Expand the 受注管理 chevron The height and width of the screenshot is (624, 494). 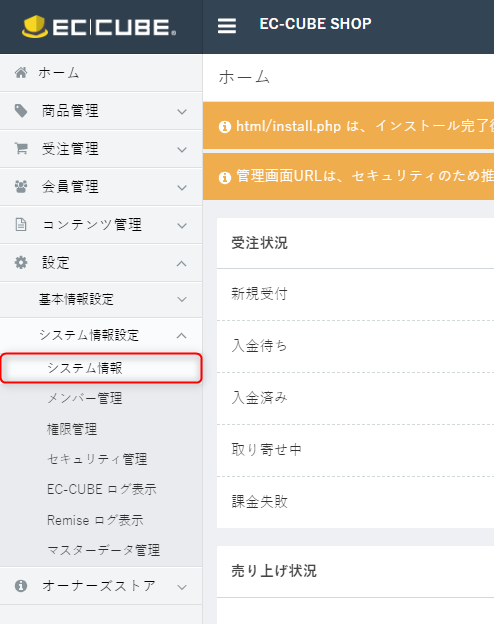(182, 150)
